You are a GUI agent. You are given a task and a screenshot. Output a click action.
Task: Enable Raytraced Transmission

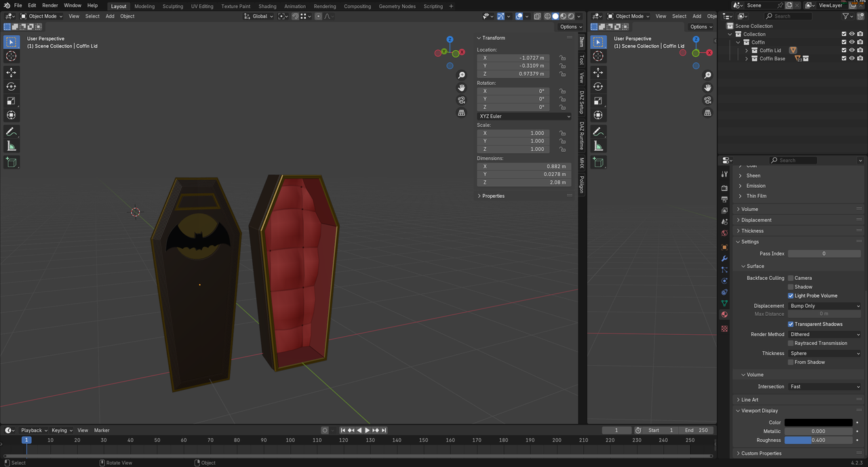791,343
